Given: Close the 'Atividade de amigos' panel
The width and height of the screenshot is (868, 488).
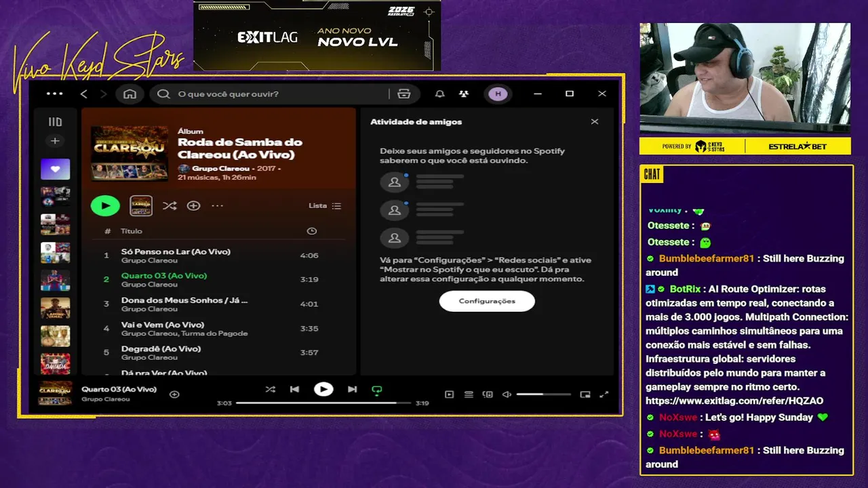Looking at the screenshot, I should click(595, 122).
